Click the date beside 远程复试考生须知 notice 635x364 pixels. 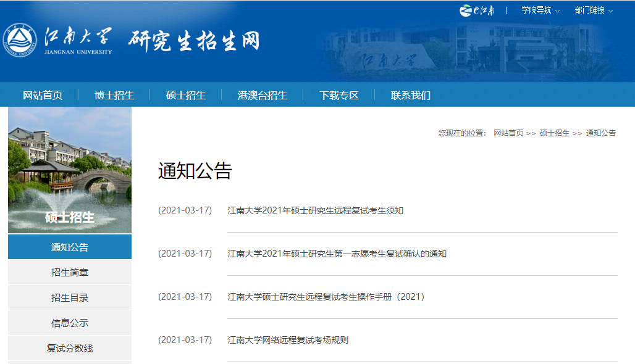tap(185, 210)
